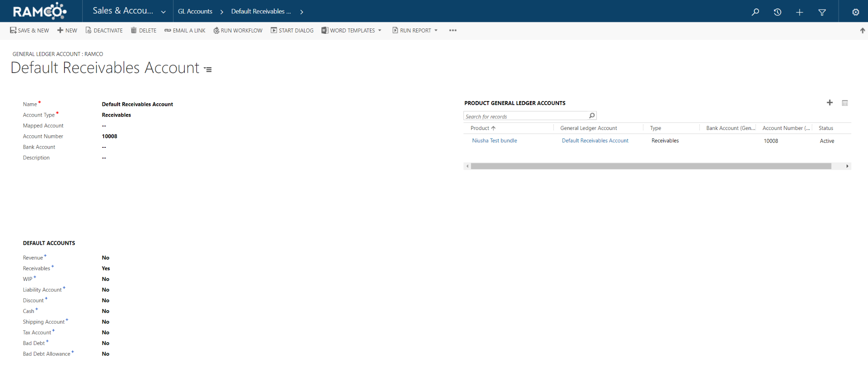Open the more commands ellipsis
868x365 pixels.
(x=453, y=30)
